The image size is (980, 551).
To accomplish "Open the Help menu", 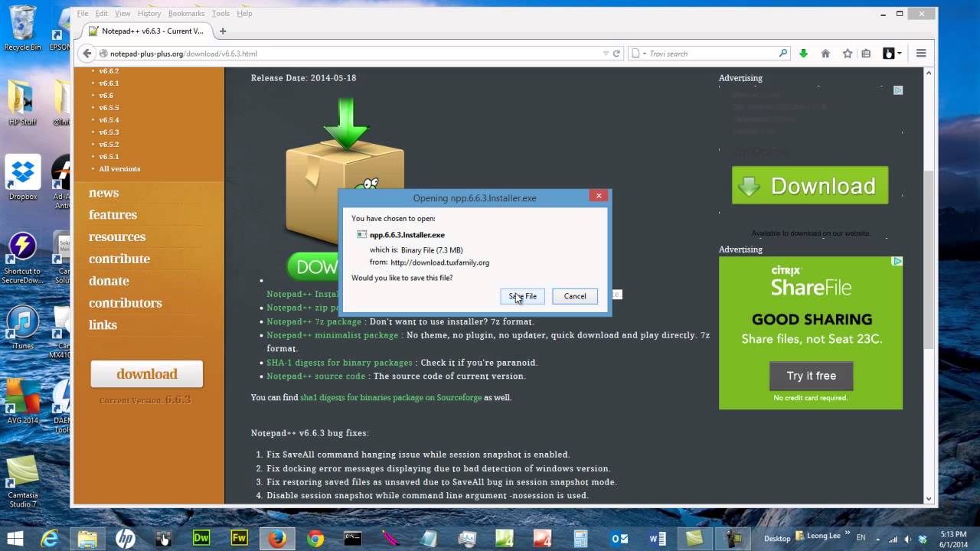I will click(244, 14).
